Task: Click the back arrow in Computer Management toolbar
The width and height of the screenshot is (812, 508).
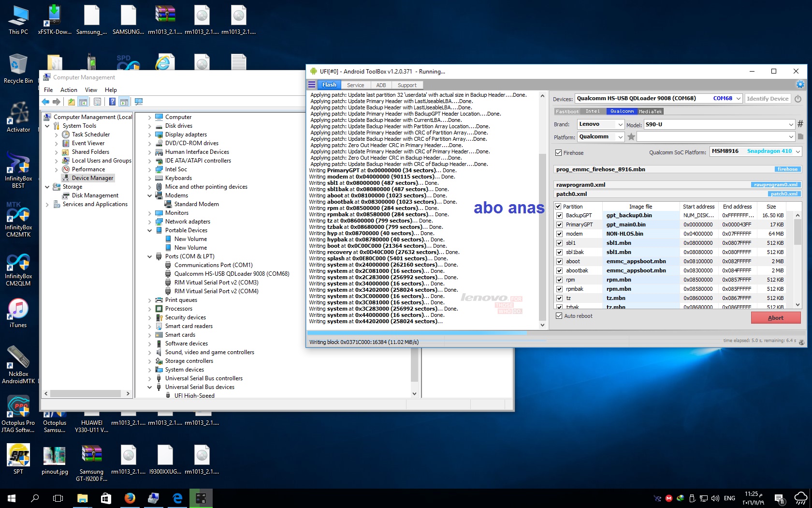Action: [x=45, y=102]
